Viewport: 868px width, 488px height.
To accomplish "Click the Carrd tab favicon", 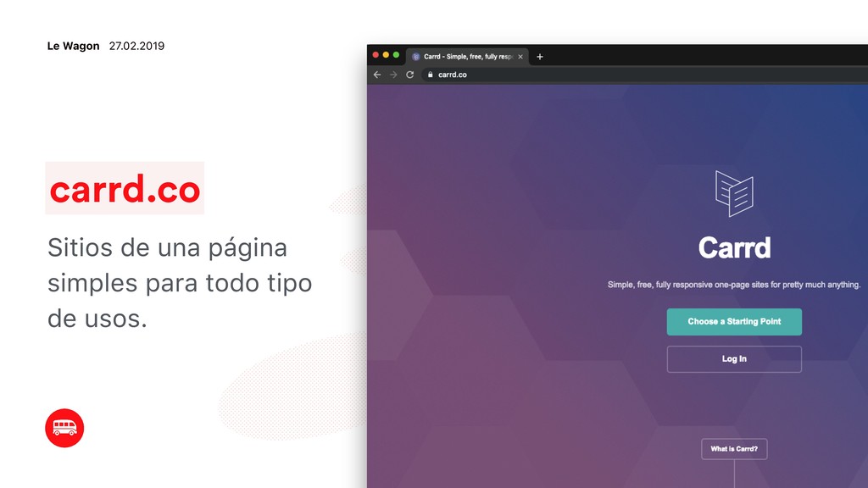I will pyautogui.click(x=415, y=57).
